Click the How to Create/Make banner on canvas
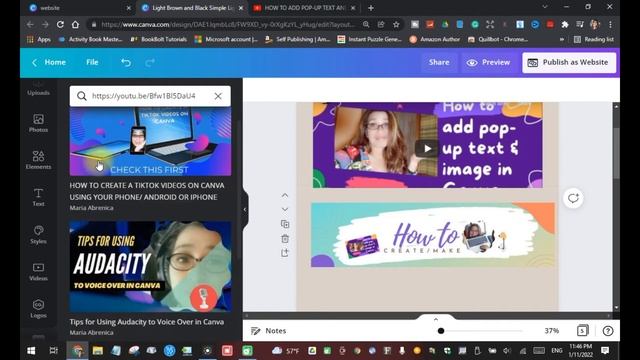 433,235
